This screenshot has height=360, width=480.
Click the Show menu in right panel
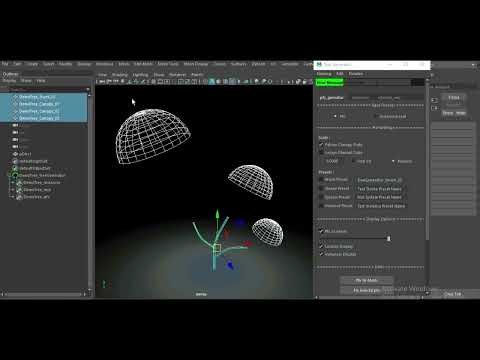tap(448, 113)
